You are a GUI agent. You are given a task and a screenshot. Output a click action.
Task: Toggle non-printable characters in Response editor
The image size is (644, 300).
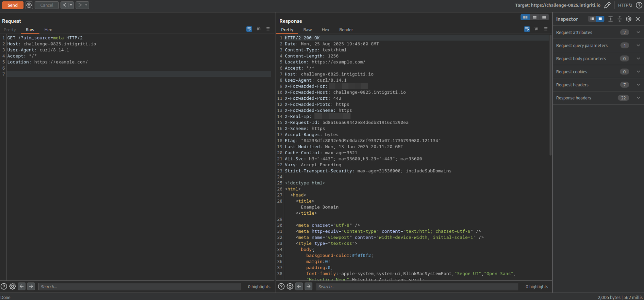coord(536,29)
